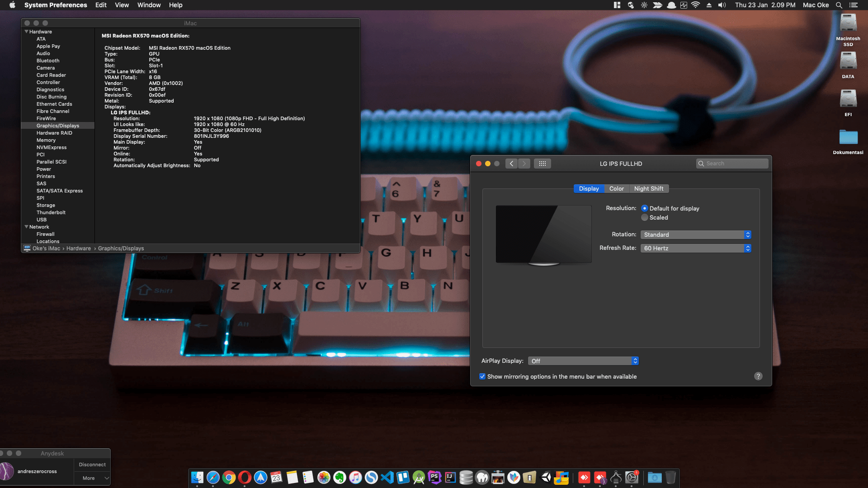868x488 pixels.
Task: Open the Photos app in the dock
Action: (x=324, y=477)
